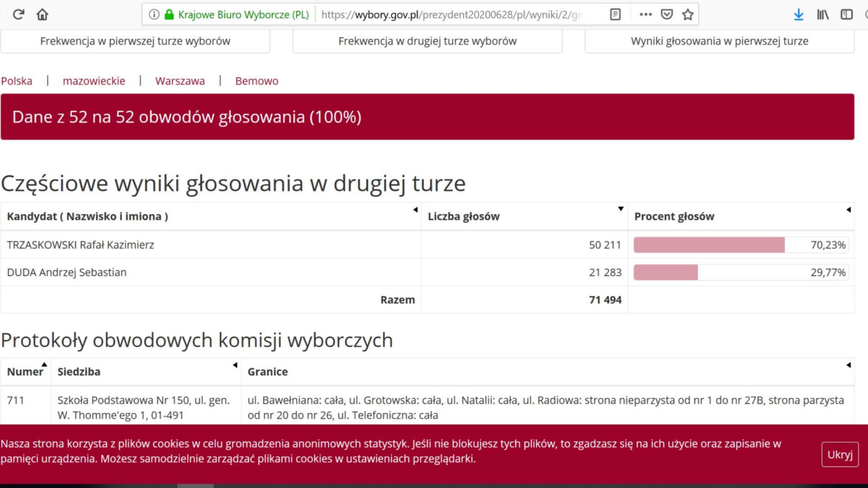Open Wyniki głosowania w pierwszej turze
Viewport: 868px width, 488px height.
tap(720, 41)
